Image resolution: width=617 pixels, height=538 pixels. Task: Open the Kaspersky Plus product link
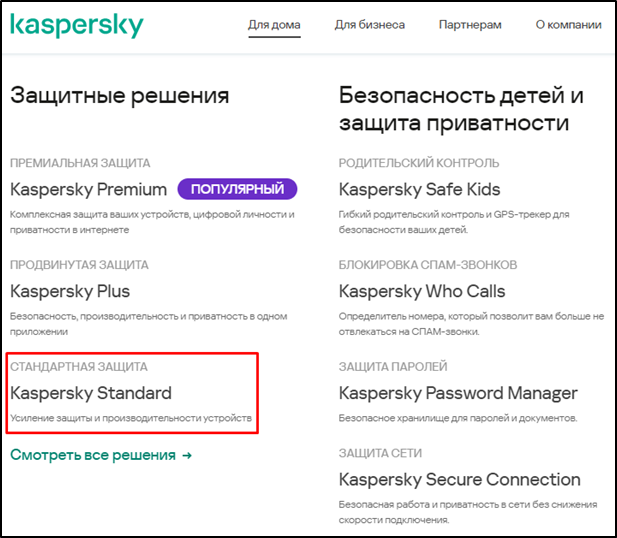pyautogui.click(x=70, y=291)
